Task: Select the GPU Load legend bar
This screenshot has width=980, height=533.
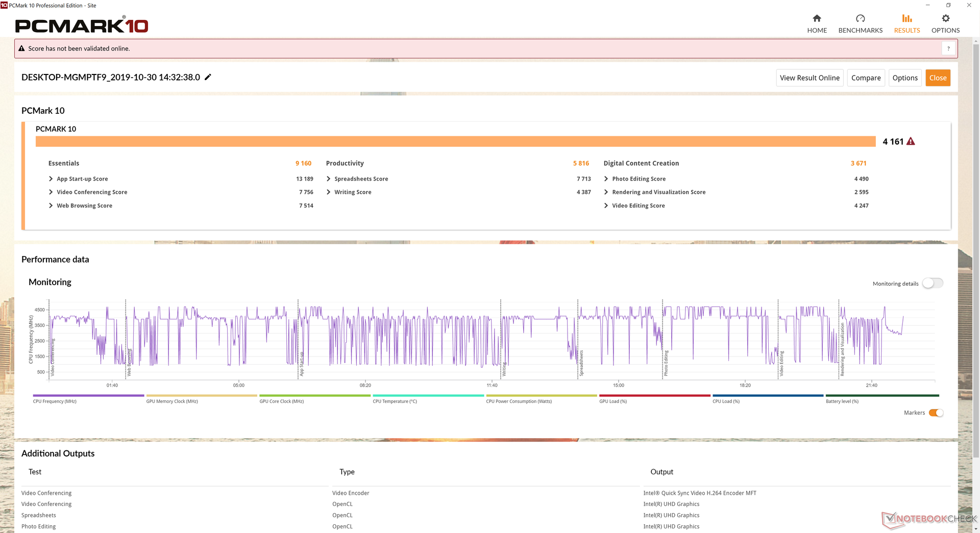Action: pyautogui.click(x=655, y=395)
